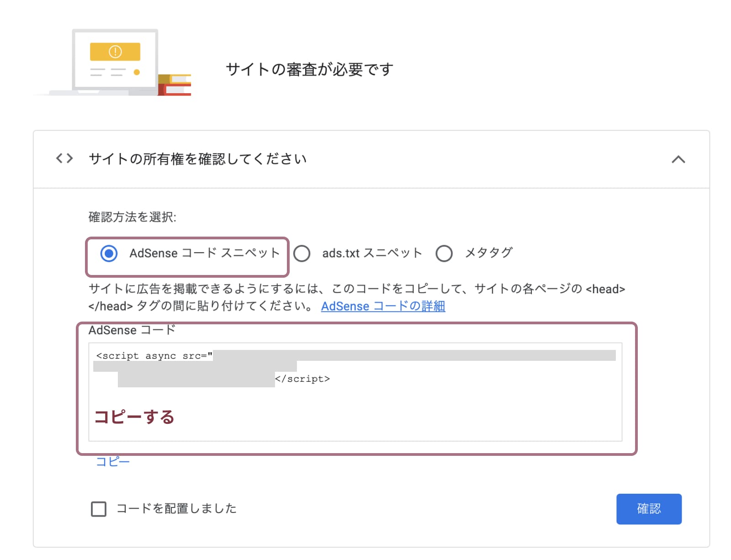This screenshot has height=560, width=731.
Task: Click the blue 確認 button
Action: click(649, 509)
